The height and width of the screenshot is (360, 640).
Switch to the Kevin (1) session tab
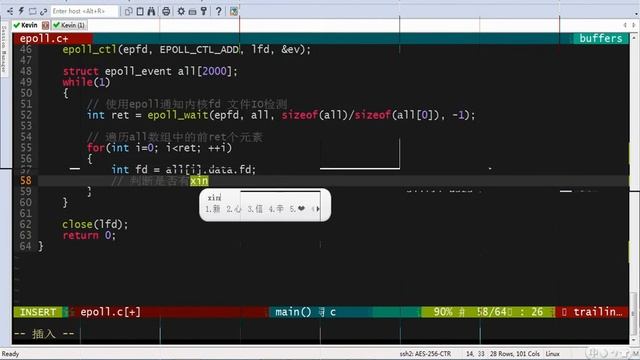[69, 25]
